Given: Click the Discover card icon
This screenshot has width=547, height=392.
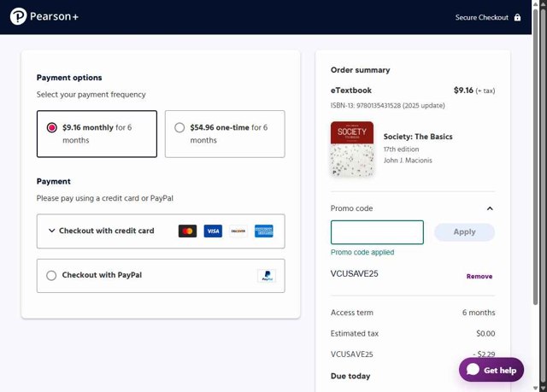Looking at the screenshot, I should click(x=238, y=231).
